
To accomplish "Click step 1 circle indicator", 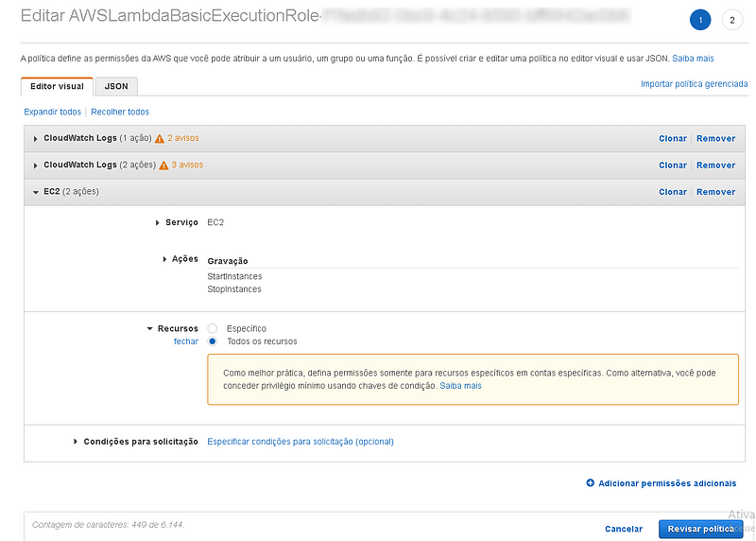I will point(700,20).
